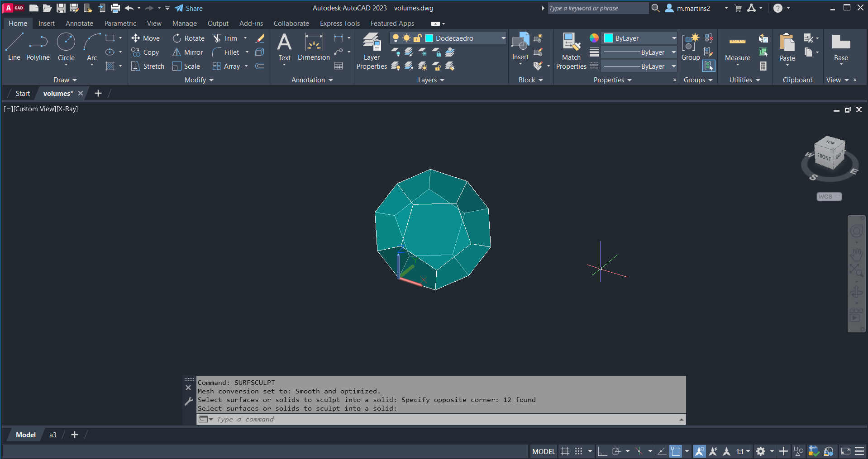The image size is (868, 459).
Task: Toggle grid display in status bar
Action: [x=565, y=451]
